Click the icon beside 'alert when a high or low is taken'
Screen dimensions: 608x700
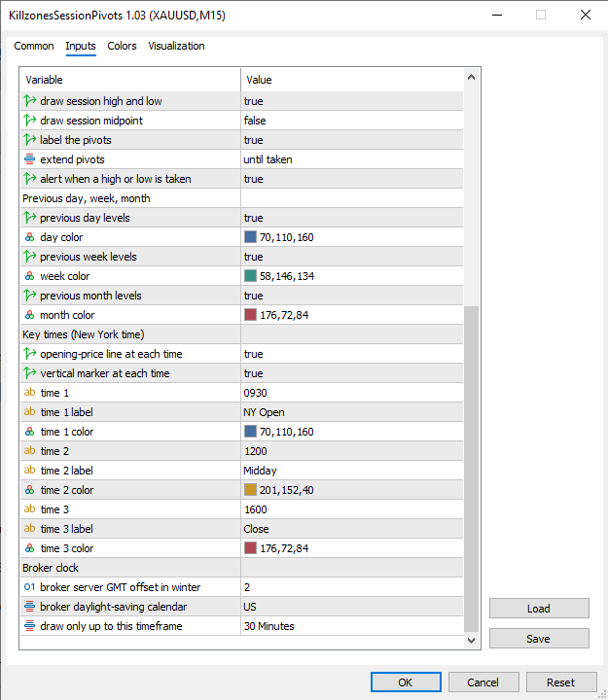pos(30,179)
